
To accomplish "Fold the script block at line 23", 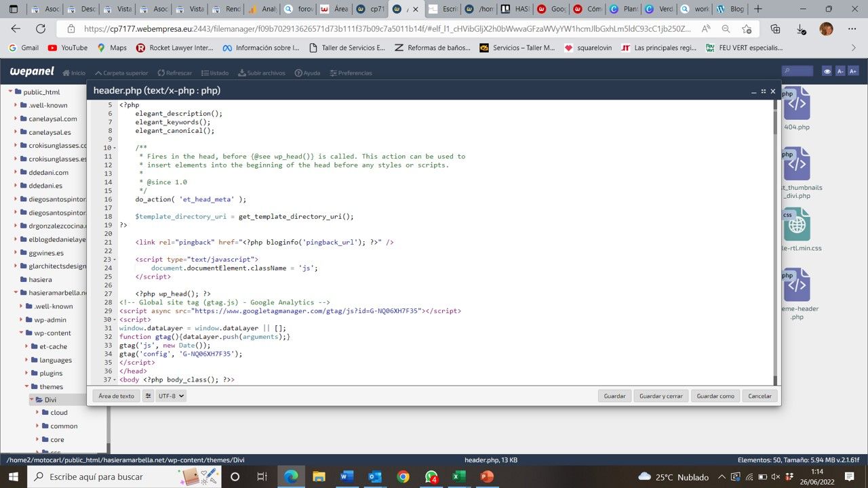I will tap(114, 260).
